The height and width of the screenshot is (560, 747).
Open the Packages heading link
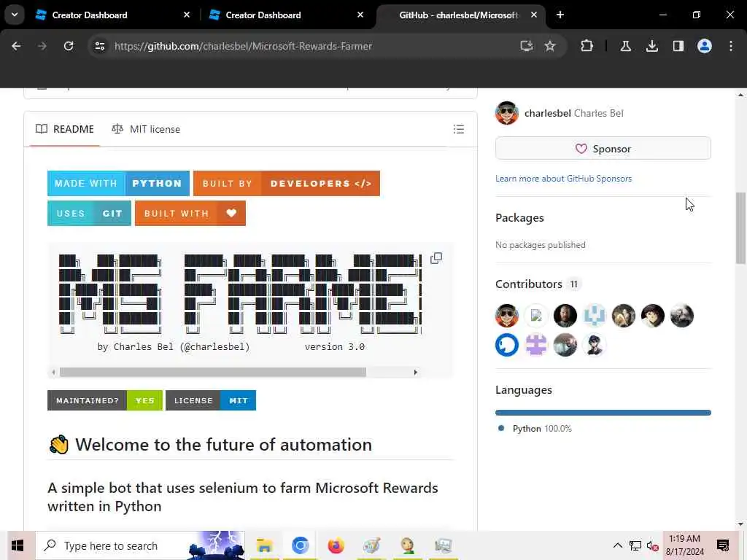tap(519, 217)
